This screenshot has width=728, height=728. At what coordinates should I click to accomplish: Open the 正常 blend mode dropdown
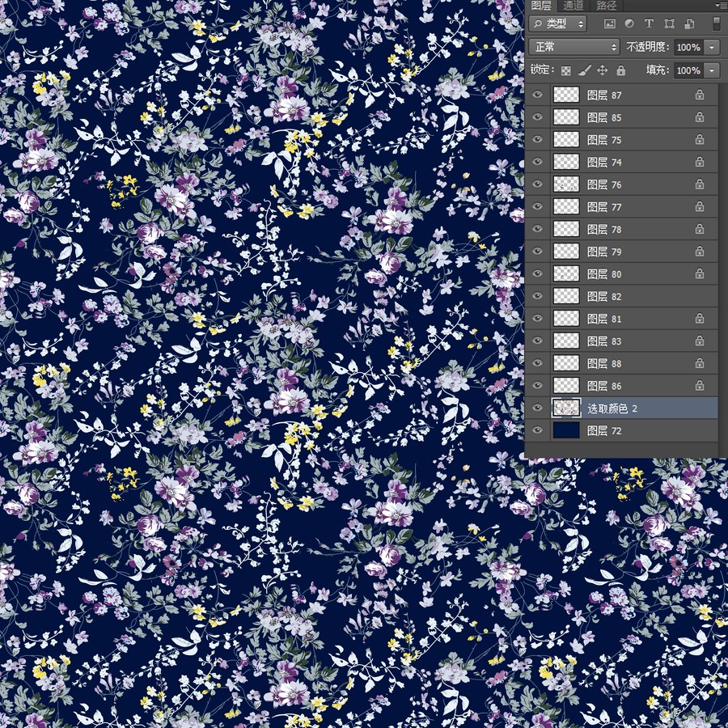coord(574,47)
